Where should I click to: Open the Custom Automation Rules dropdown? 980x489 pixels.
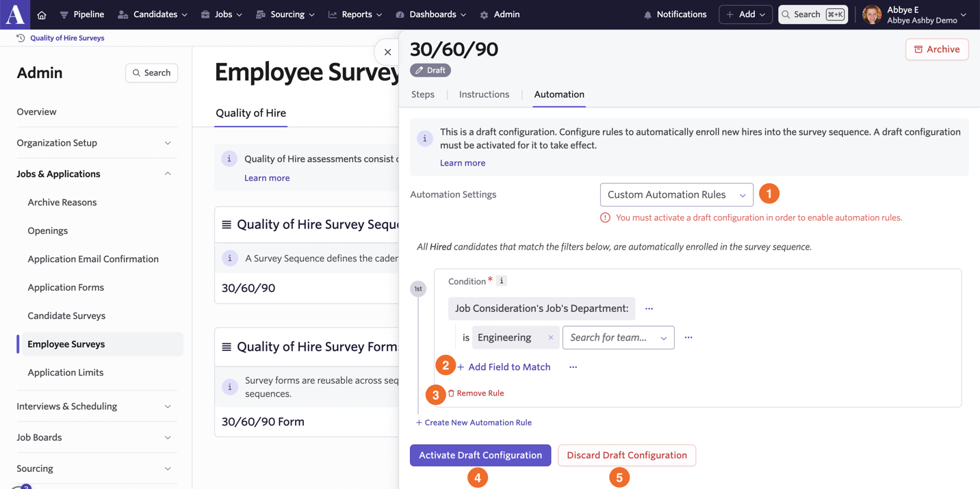[676, 195]
